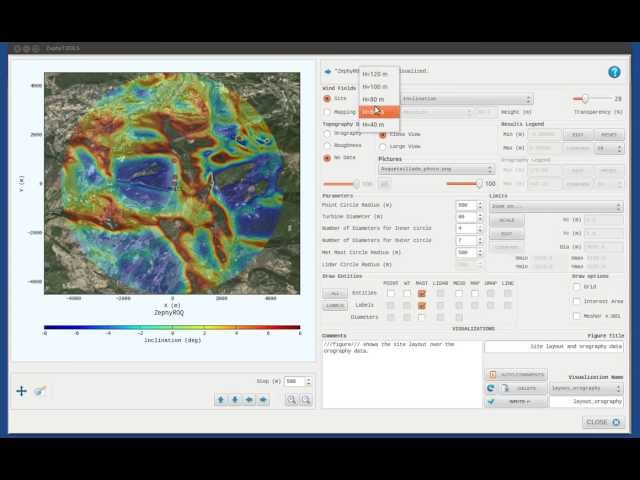Open the Zoom on limits dropdown
The image size is (640, 480).
(x=556, y=207)
